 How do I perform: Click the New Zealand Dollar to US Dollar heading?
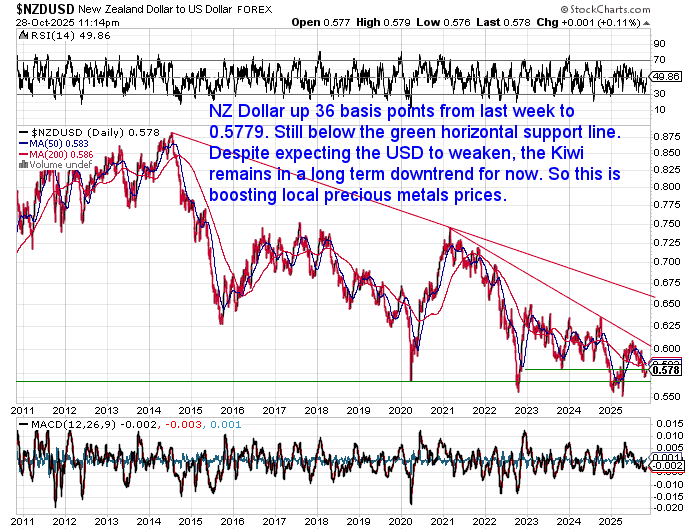(x=155, y=9)
